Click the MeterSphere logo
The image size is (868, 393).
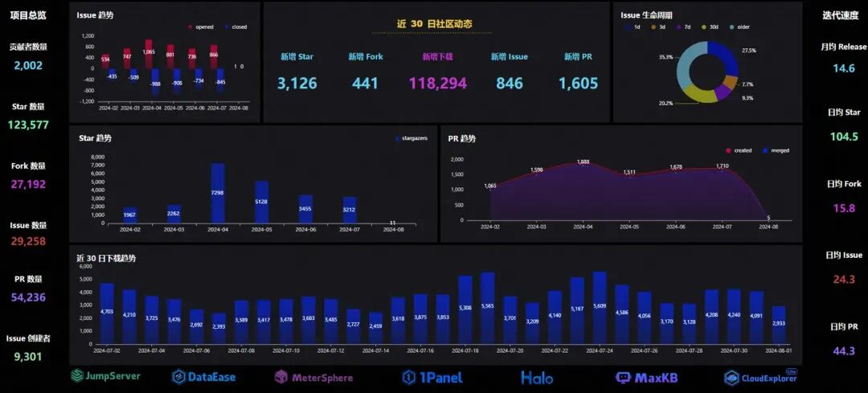(x=313, y=378)
